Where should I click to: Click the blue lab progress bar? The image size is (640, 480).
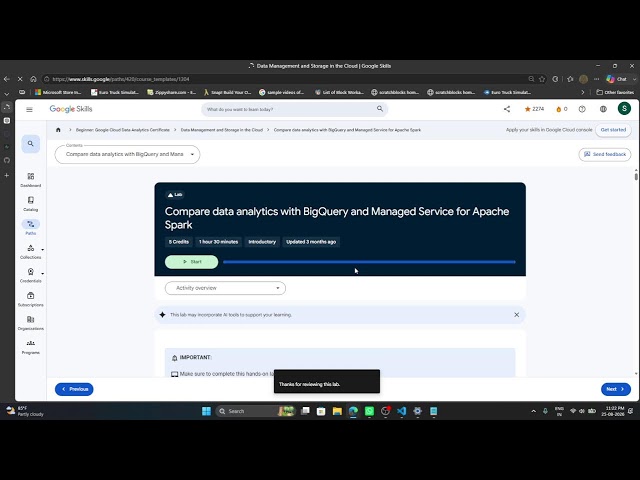point(369,262)
